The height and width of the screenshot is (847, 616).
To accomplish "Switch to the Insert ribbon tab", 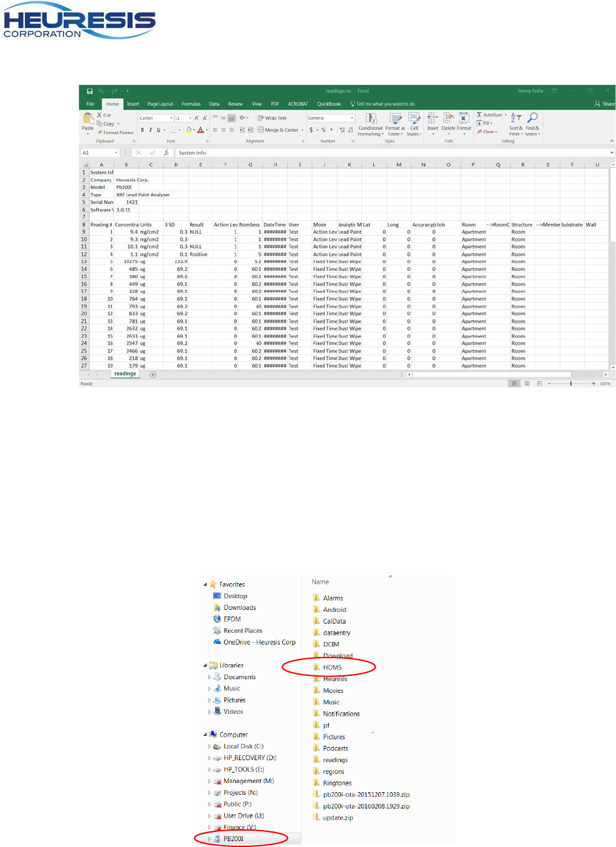I will tap(133, 104).
